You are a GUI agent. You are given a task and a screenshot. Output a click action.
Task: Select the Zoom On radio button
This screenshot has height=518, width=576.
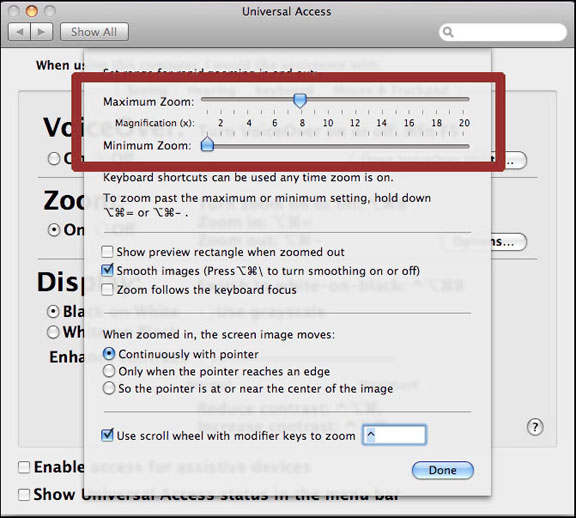click(x=54, y=230)
